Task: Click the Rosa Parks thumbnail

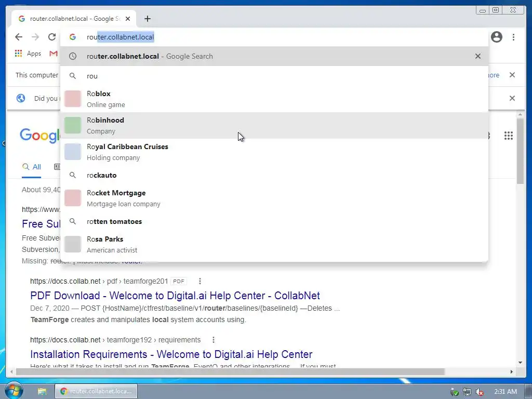Action: coord(73,244)
